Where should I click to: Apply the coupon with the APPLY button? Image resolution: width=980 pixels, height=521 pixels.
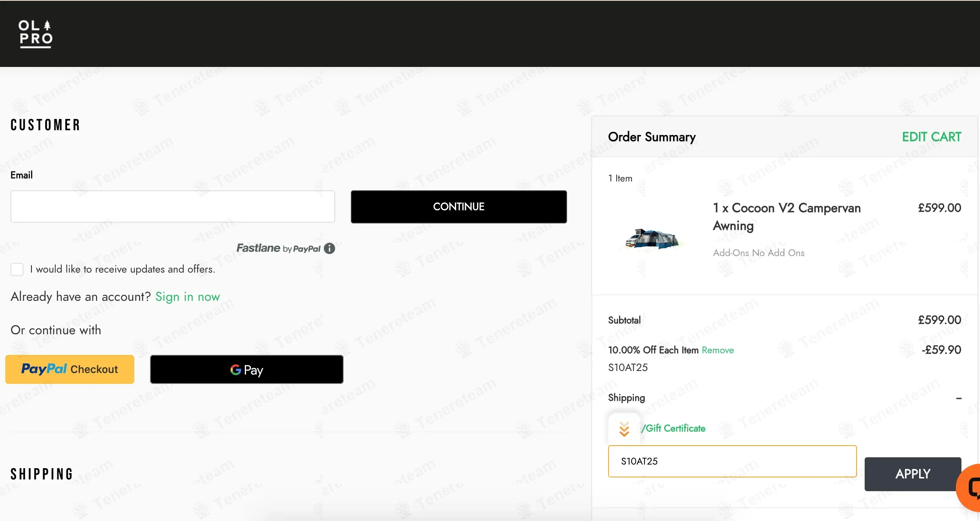tap(913, 474)
